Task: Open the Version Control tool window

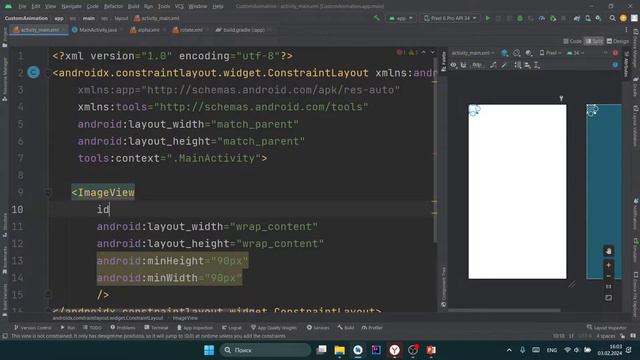Action: [33, 328]
